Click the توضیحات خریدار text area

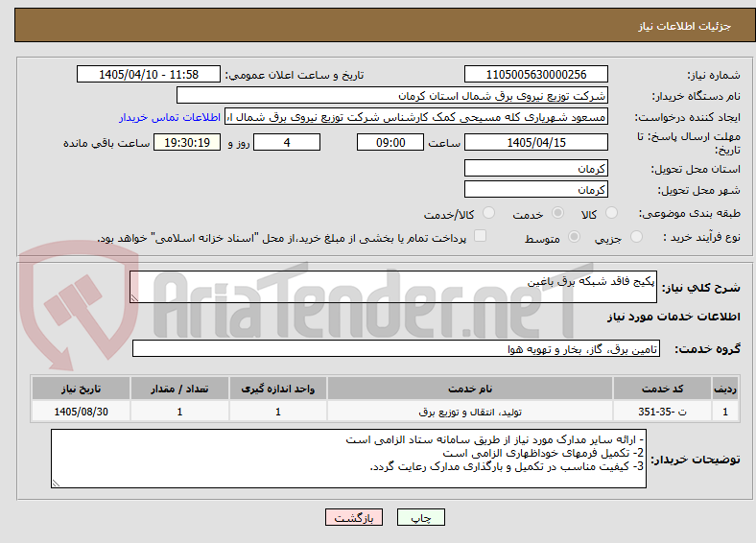[x=348, y=459]
